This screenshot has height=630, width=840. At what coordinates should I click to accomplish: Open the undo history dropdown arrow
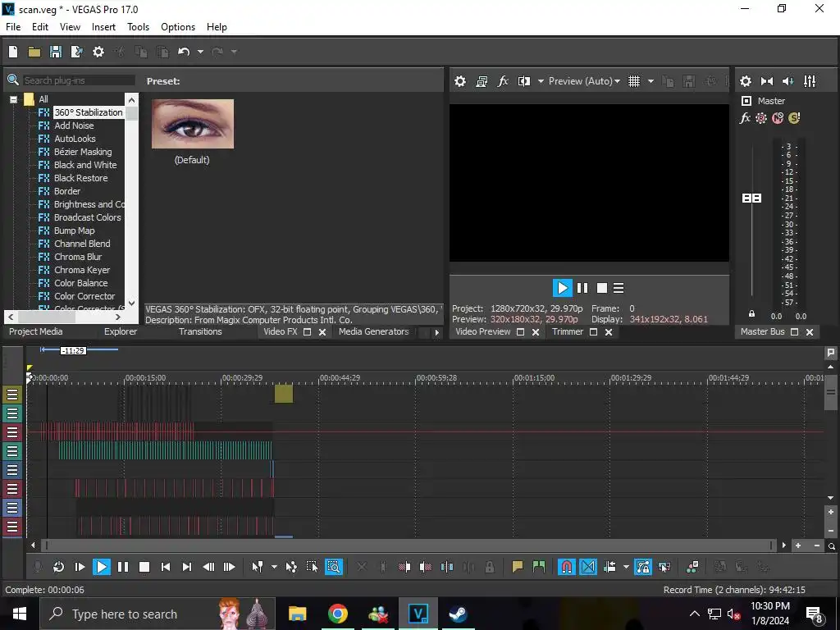200,52
